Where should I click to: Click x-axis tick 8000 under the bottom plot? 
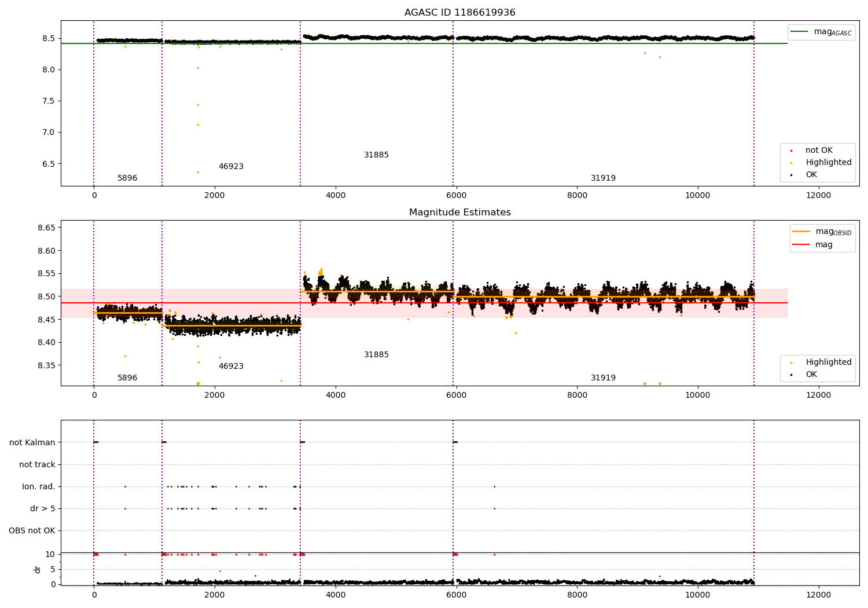(x=577, y=595)
